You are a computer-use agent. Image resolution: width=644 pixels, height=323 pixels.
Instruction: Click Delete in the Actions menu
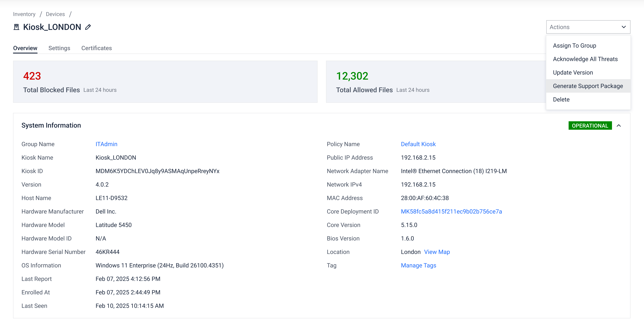561,99
